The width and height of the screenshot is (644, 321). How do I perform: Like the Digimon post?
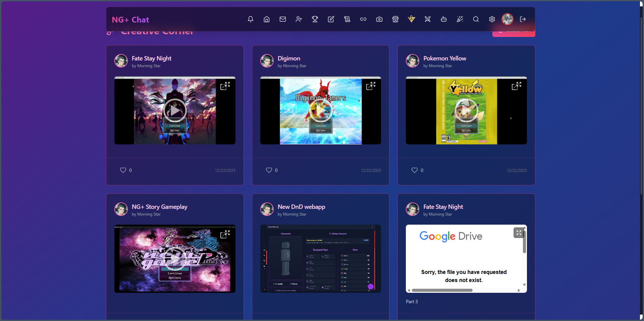click(269, 170)
